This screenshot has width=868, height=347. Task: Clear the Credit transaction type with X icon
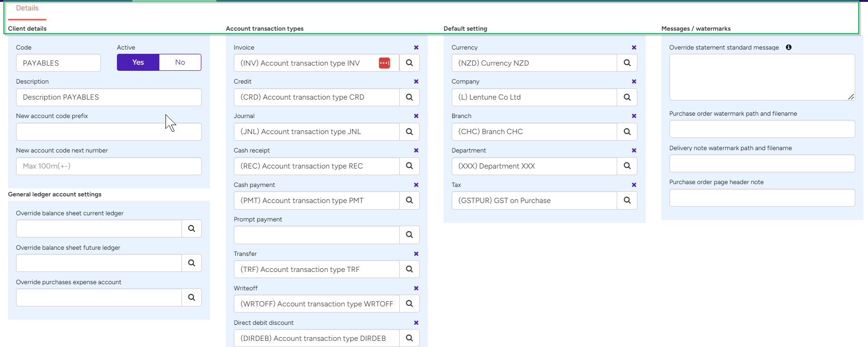416,82
